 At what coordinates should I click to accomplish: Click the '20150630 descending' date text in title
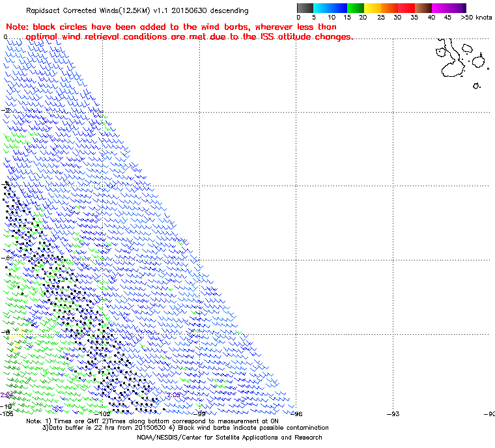(x=210, y=10)
